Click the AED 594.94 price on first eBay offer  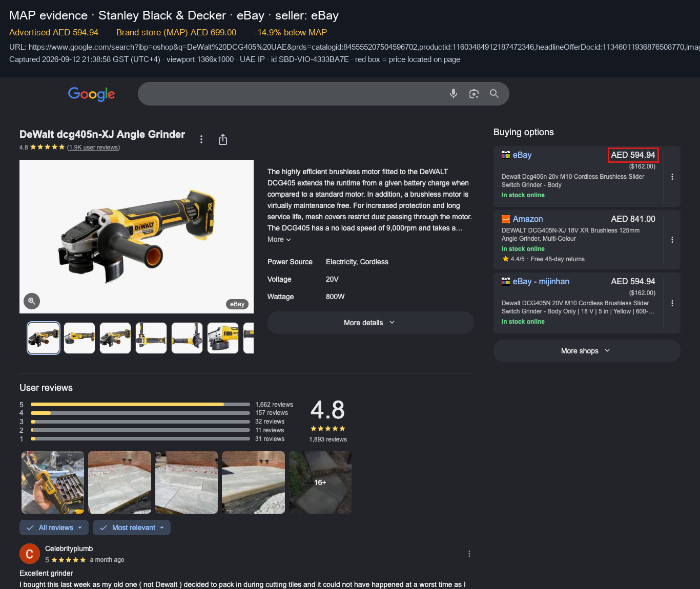pos(633,155)
